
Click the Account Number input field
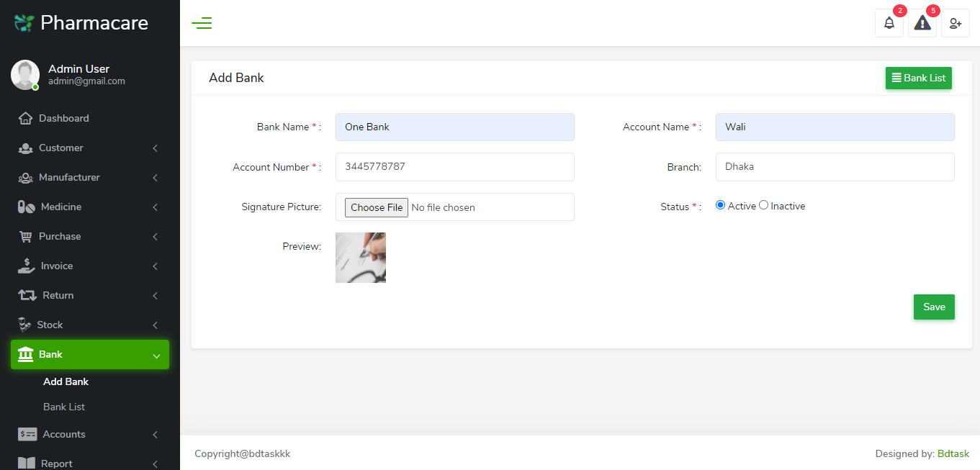[x=454, y=167]
